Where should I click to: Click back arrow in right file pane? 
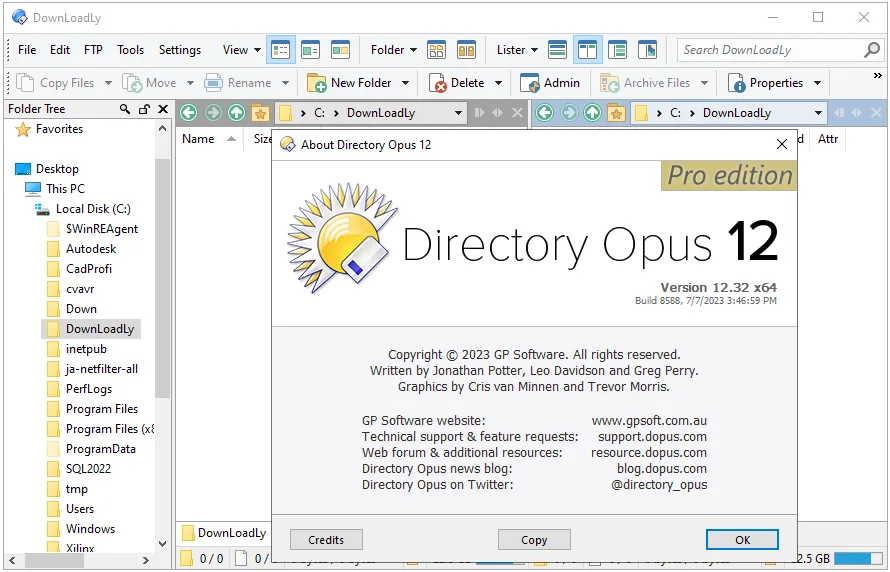pos(544,113)
